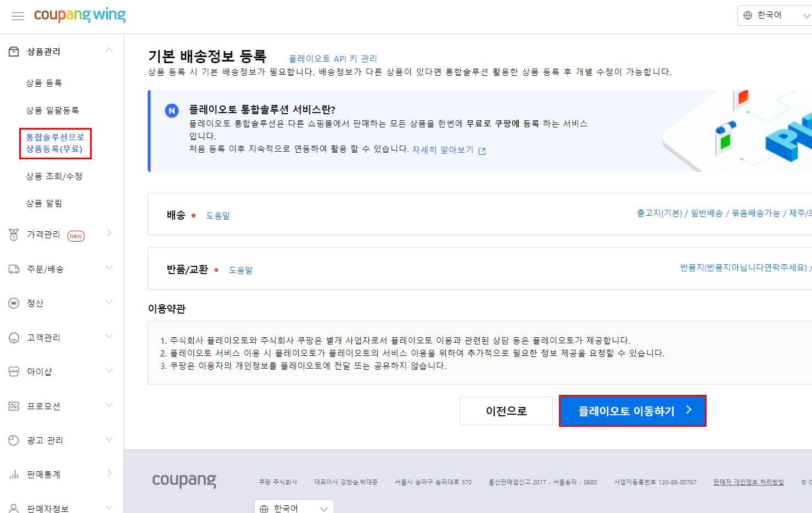The width and height of the screenshot is (812, 513).
Task: Click the 판매자정보 person icon
Action: pyautogui.click(x=14, y=509)
